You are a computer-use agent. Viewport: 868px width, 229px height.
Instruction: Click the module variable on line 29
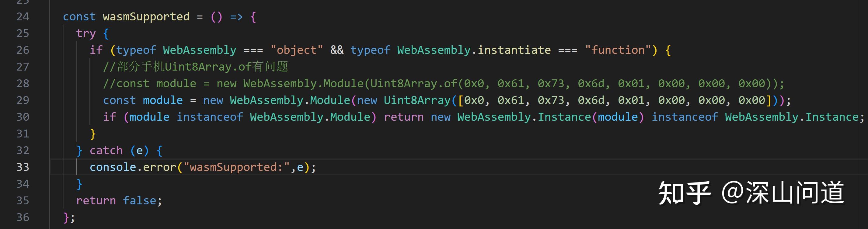coord(163,100)
